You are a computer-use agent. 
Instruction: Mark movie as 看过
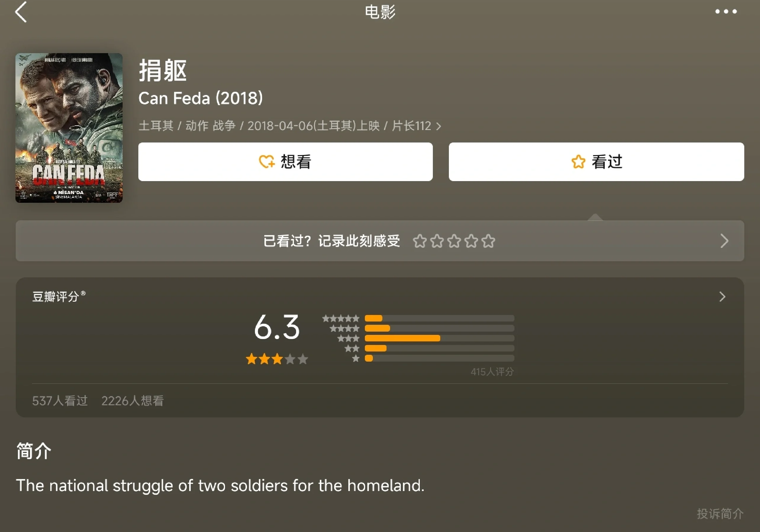(596, 161)
